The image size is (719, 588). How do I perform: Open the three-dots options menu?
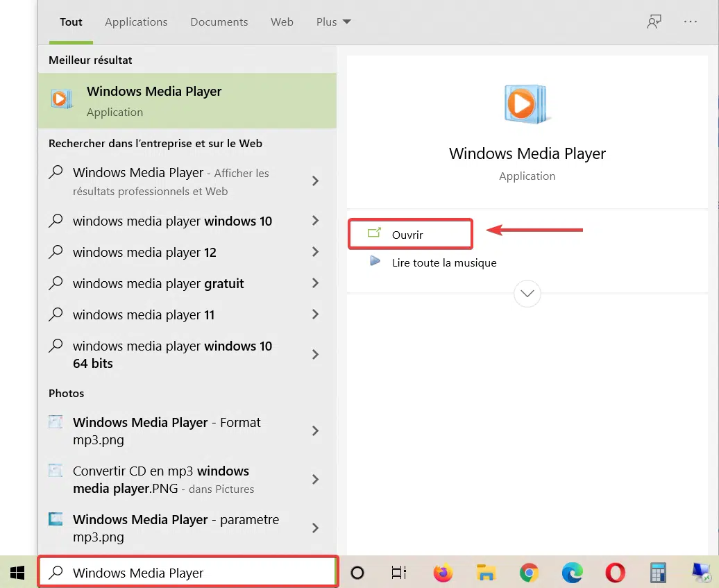[690, 22]
